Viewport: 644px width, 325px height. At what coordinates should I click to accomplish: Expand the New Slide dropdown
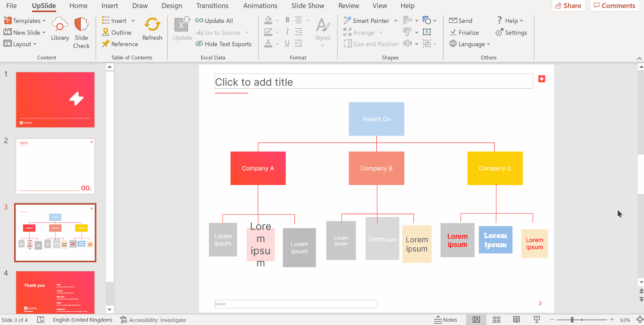[44, 32]
